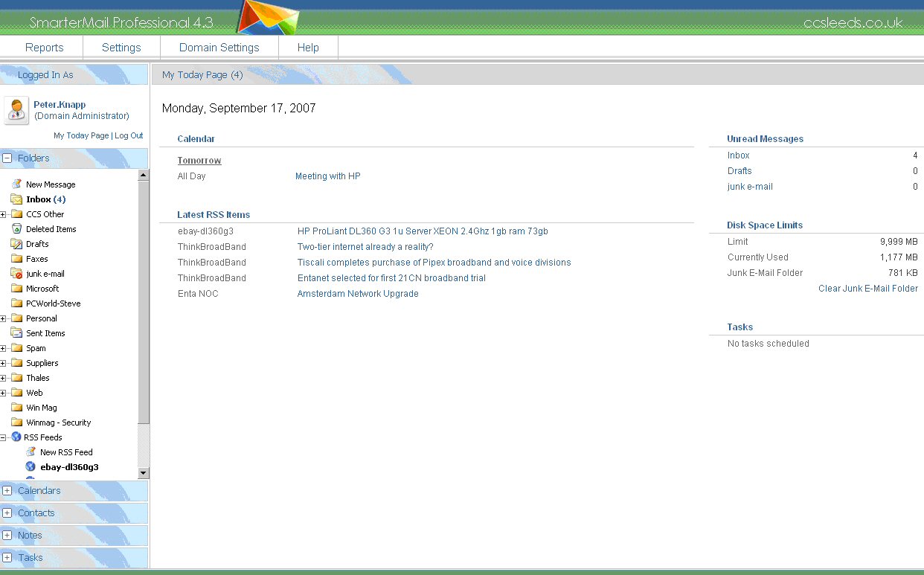Click the Currently Used 1,177 MB value
The width and height of the screenshot is (924, 575).
[899, 257]
